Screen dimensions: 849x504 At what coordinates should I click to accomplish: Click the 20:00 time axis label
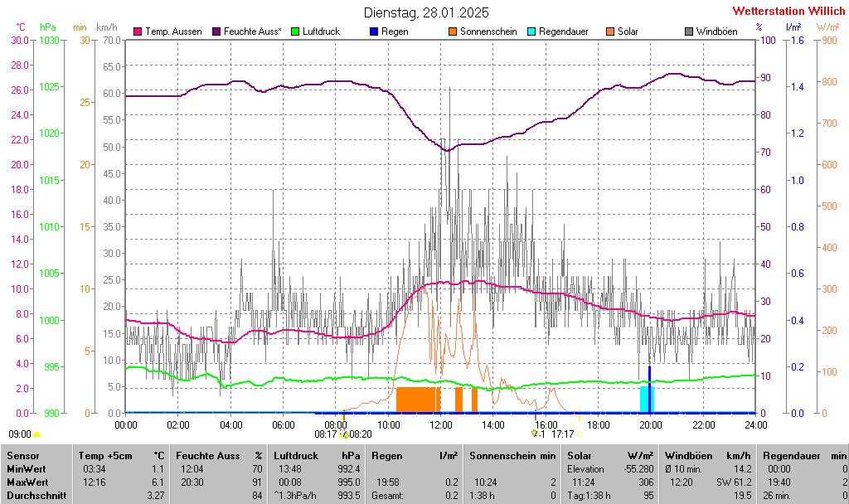click(x=651, y=425)
